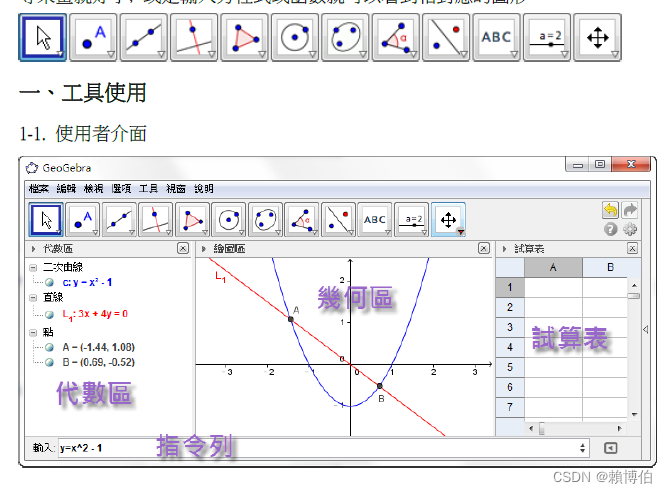Click the large Angle icon in enlarged toolbar

pyautogui.click(x=396, y=37)
